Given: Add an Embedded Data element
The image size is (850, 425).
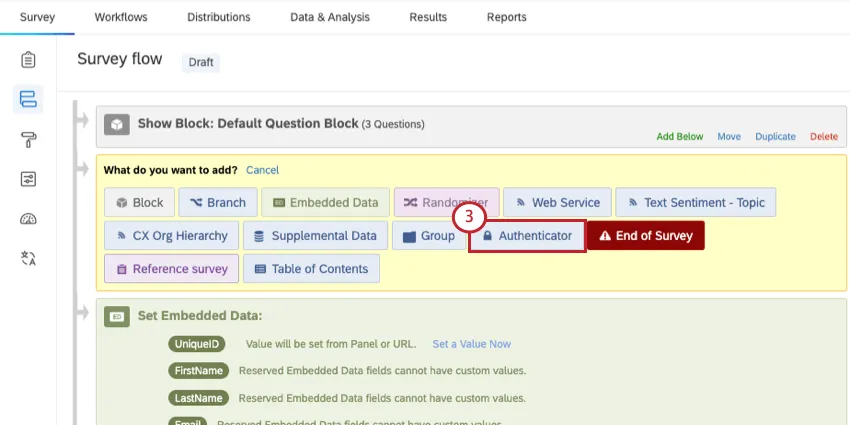Looking at the screenshot, I should click(x=324, y=202).
